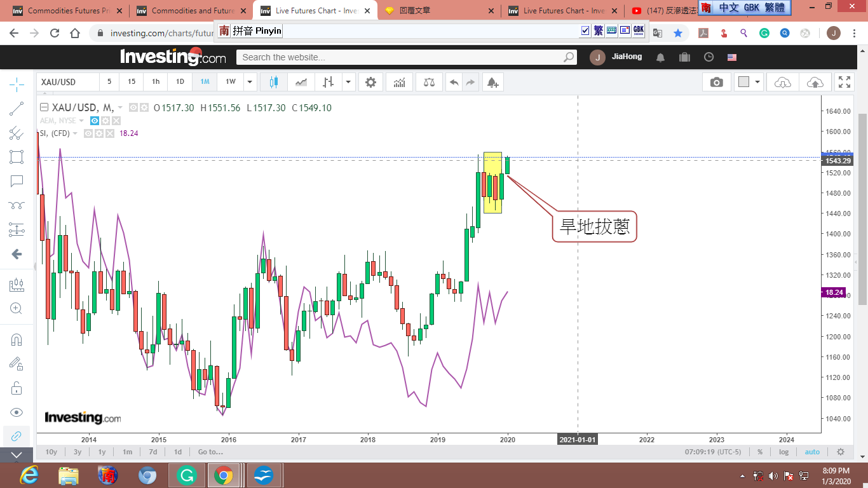Change edition using the US flag

click(x=732, y=57)
